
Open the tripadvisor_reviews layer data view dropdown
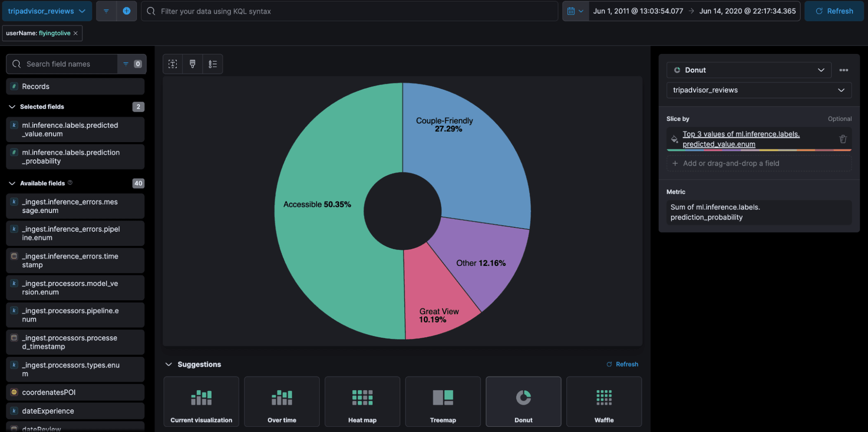(759, 90)
